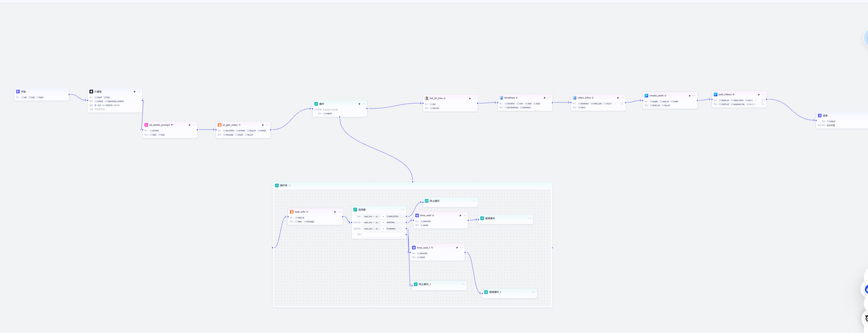Click the time_wait_1 node icon
Screen dimensions: 868x333
pos(414,247)
